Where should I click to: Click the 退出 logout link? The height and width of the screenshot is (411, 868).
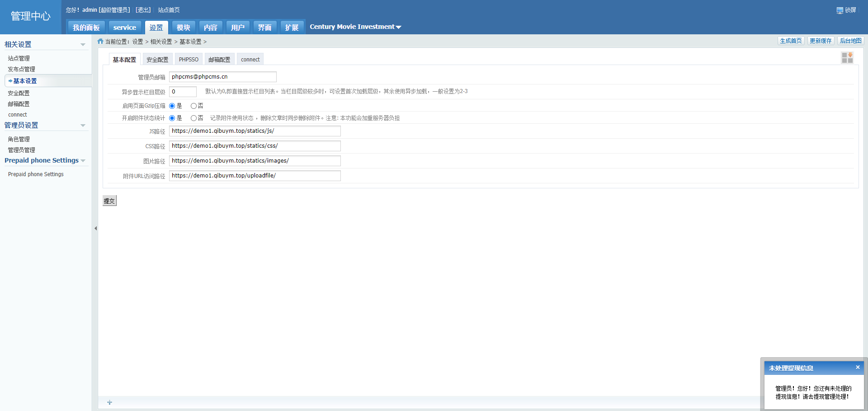tap(143, 10)
